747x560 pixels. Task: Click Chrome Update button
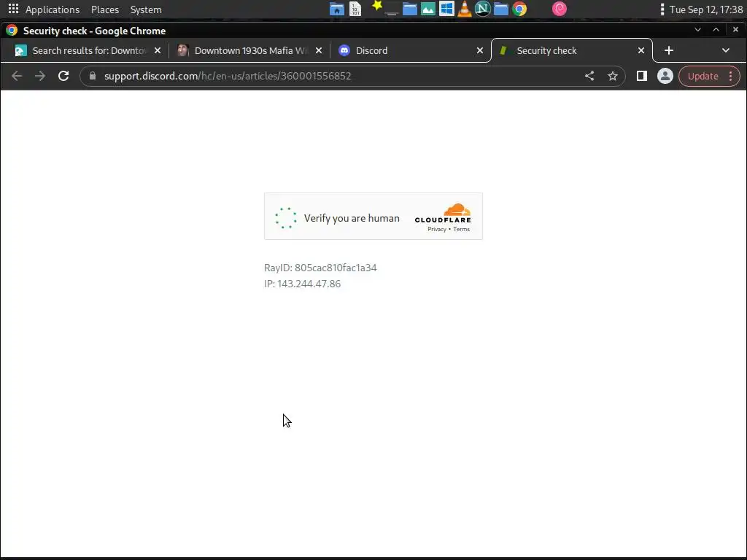tap(703, 76)
